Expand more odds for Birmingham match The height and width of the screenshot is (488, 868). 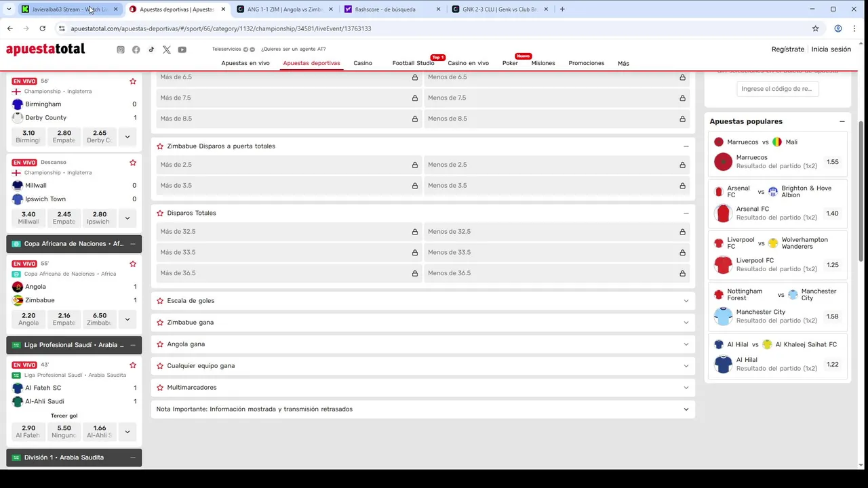click(127, 136)
